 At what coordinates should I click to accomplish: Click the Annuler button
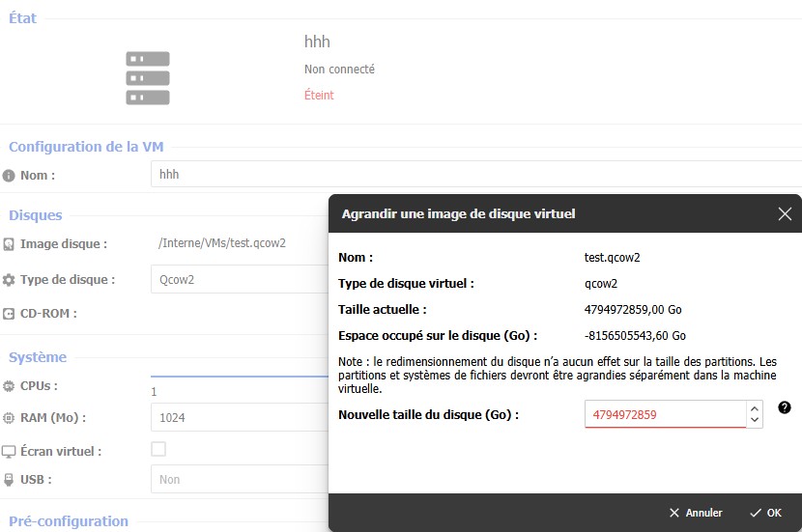pos(696,513)
